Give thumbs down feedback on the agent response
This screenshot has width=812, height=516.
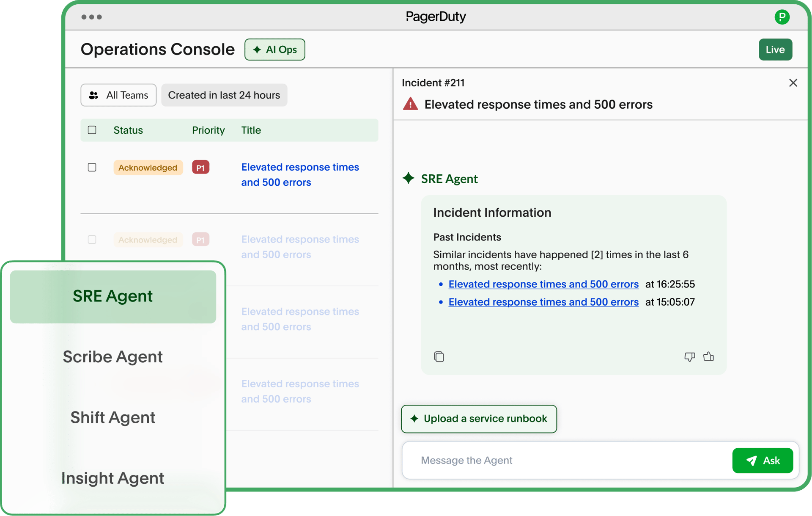pos(689,357)
